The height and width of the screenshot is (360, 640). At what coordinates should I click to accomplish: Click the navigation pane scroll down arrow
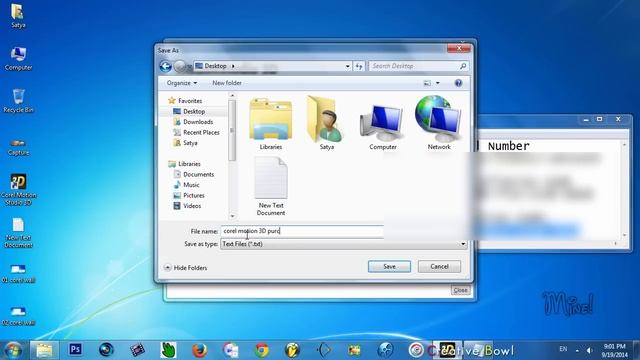[232, 216]
